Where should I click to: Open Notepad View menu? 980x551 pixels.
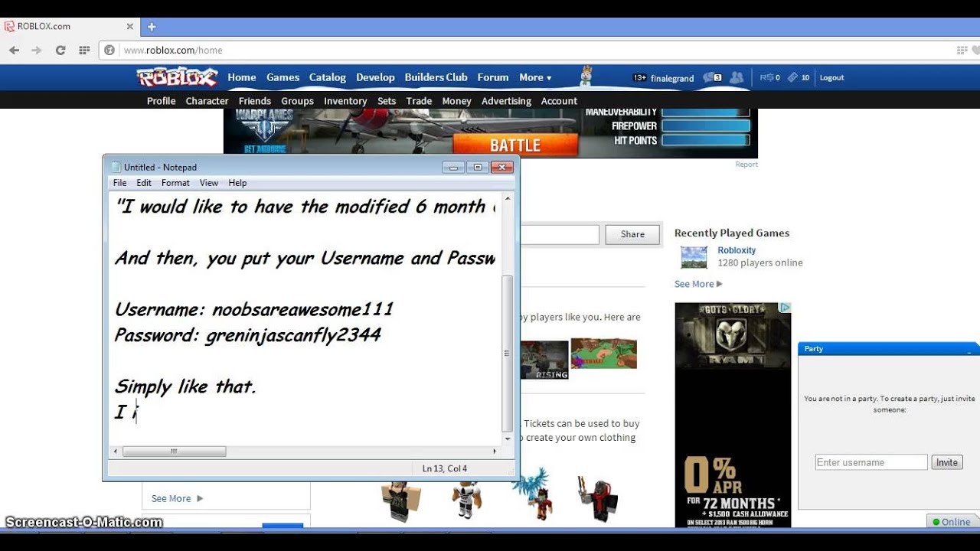[209, 183]
